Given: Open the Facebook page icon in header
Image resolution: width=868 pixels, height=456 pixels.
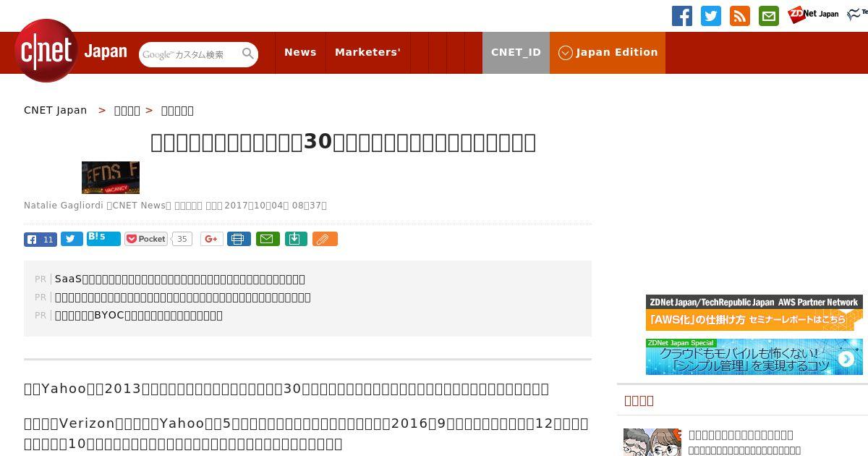Looking at the screenshot, I should [x=682, y=16].
